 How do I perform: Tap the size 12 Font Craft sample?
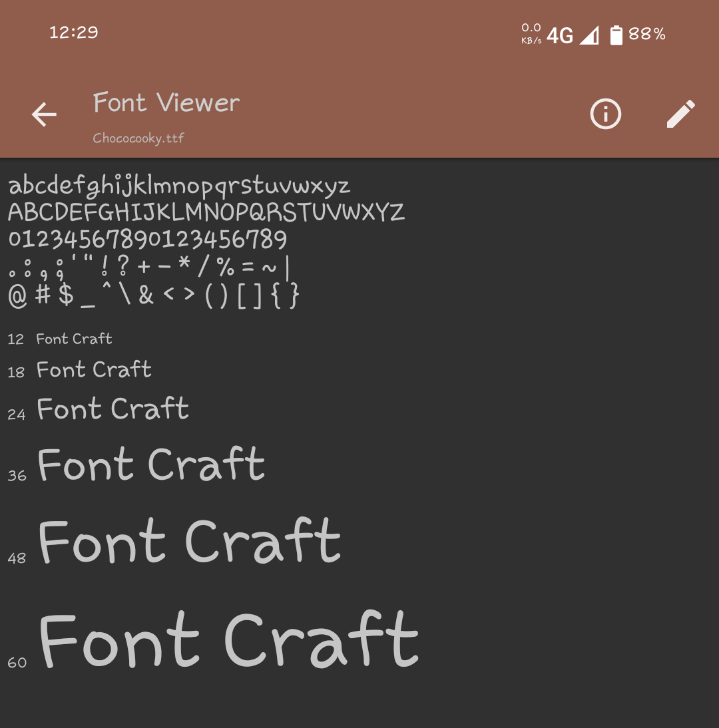[x=74, y=339]
